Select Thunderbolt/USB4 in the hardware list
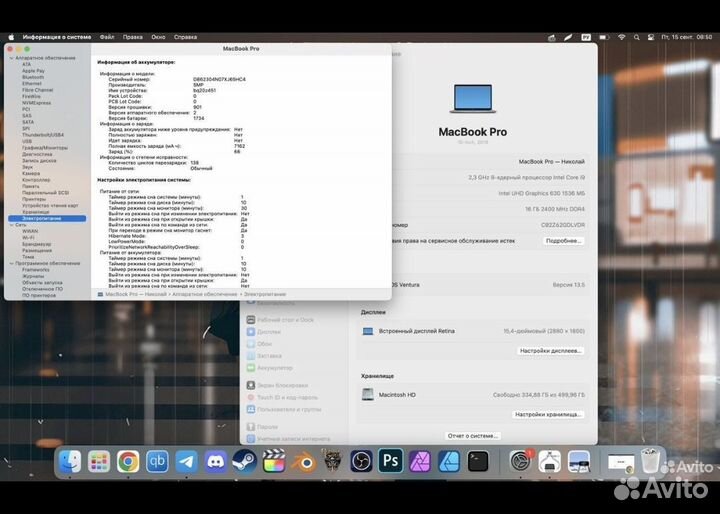Viewport: 720px width, 514px height. pos(43,135)
